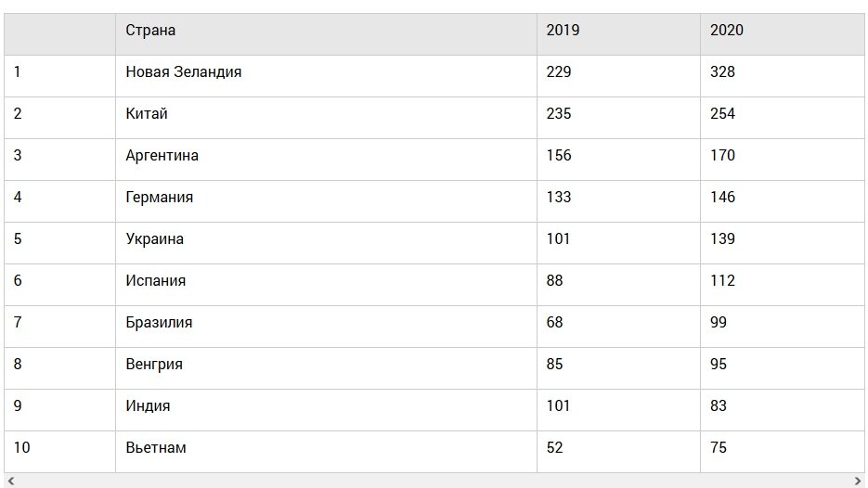The image size is (868, 488).
Task: Click the Аргентина cell
Action: point(162,156)
